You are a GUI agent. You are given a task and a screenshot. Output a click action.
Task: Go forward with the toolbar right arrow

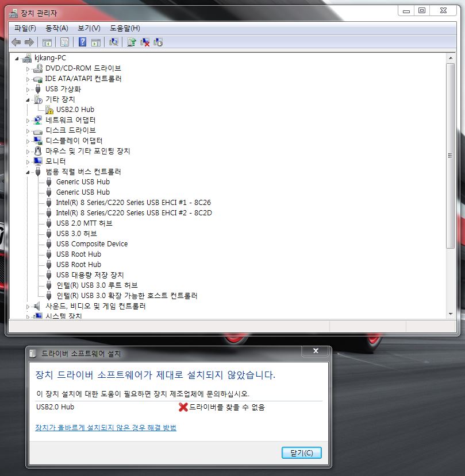tap(29, 42)
